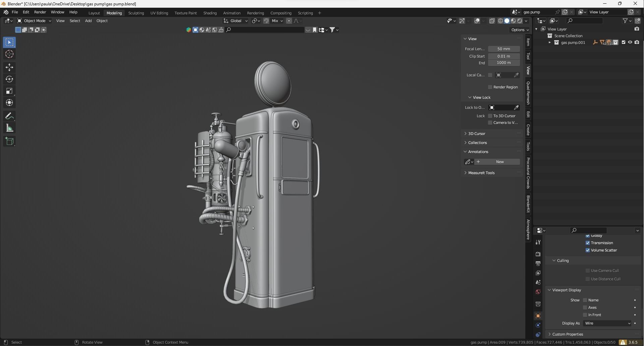Switch to the UV Editing workspace tab
This screenshot has width=644, height=346.
click(159, 13)
